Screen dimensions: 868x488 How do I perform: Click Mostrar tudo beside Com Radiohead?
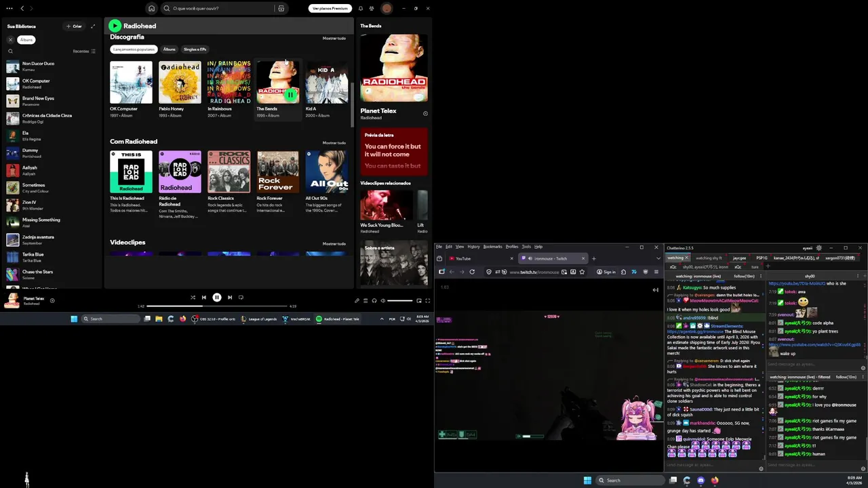334,143
